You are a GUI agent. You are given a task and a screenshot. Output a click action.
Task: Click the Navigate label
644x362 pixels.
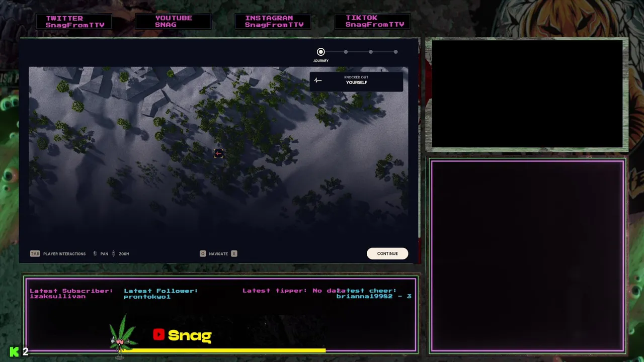coord(218,254)
